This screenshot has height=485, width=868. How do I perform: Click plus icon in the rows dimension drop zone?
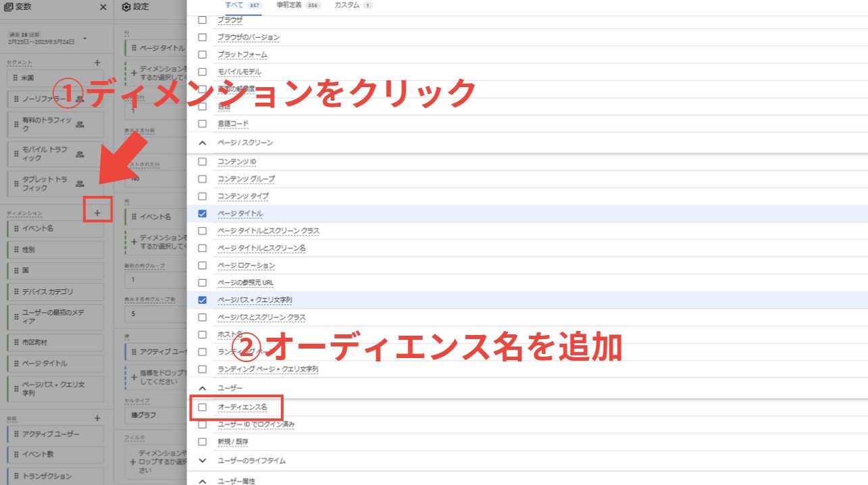point(134,73)
